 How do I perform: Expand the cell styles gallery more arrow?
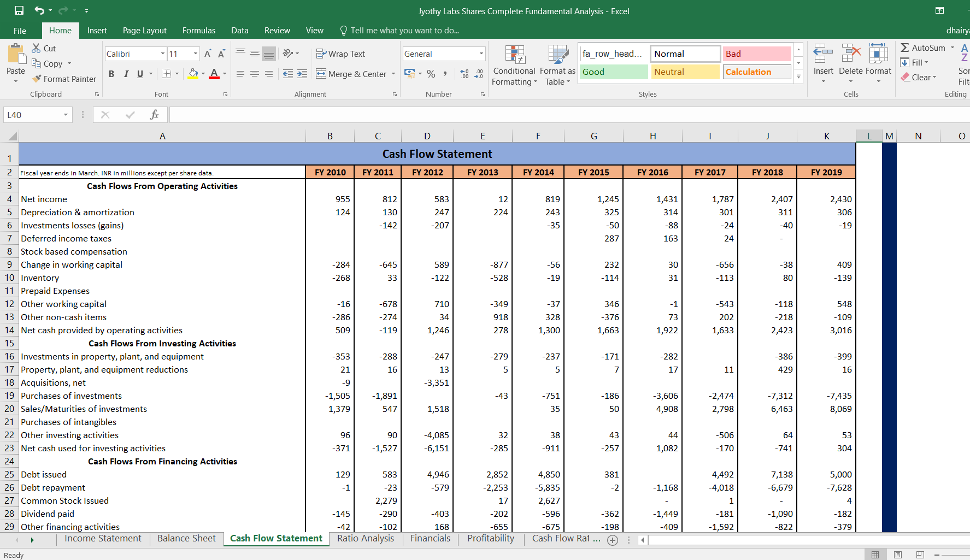pyautogui.click(x=798, y=77)
